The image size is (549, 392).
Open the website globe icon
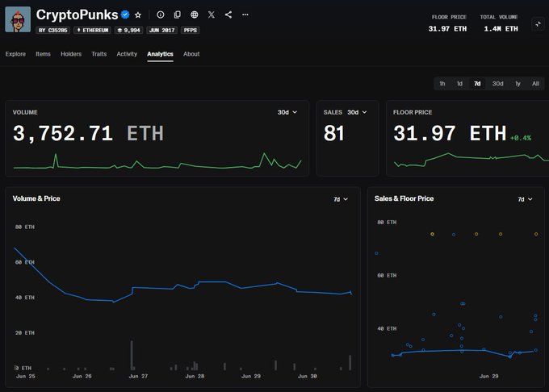click(x=195, y=15)
